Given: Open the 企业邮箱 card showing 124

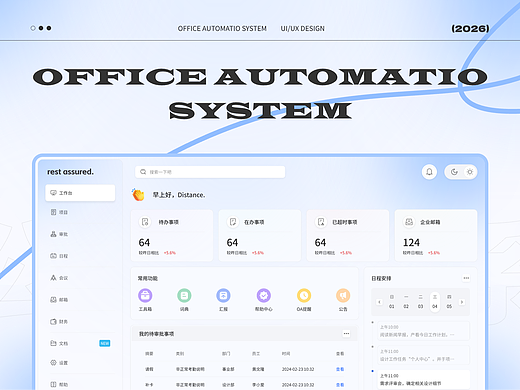Looking at the screenshot, I should point(436,235).
